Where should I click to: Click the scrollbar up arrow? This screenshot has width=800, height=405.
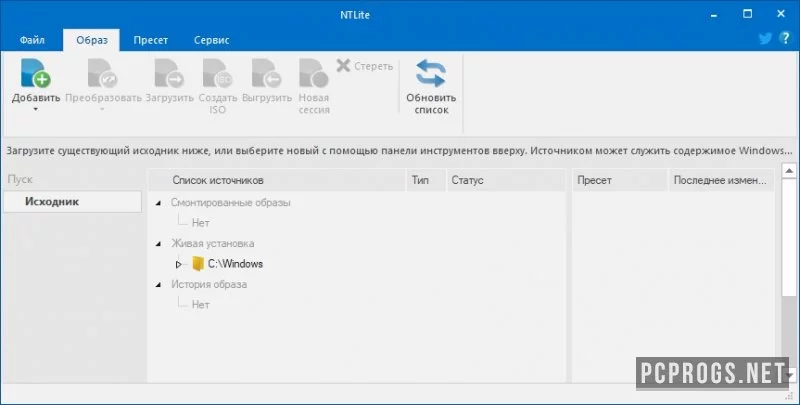(x=789, y=171)
